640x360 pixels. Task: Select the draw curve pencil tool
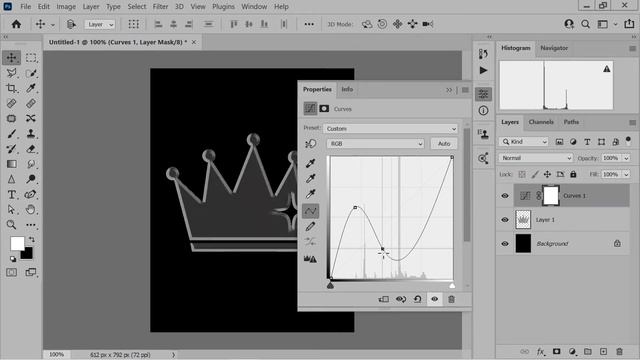coord(311,227)
